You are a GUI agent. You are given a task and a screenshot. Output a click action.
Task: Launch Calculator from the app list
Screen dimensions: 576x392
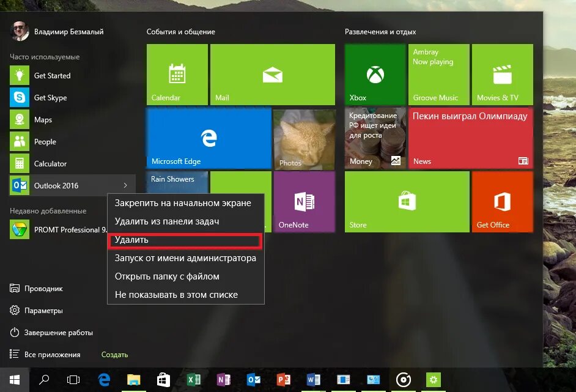click(x=72, y=164)
